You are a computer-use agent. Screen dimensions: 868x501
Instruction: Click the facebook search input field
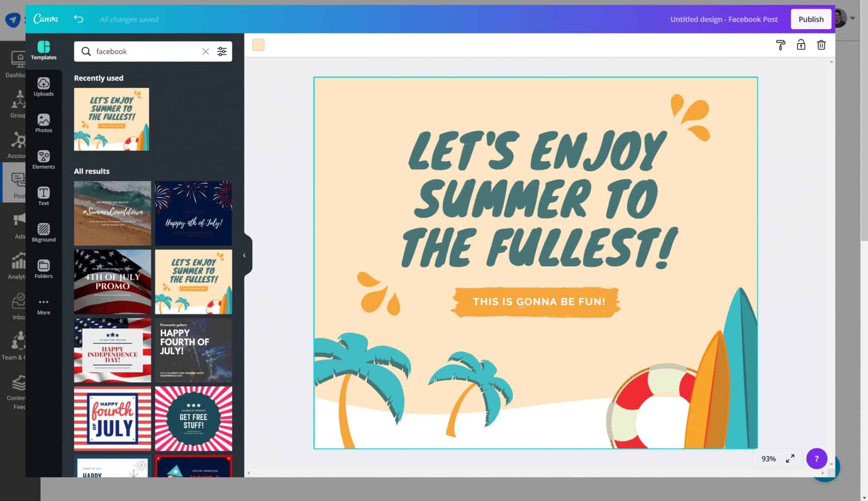(147, 51)
